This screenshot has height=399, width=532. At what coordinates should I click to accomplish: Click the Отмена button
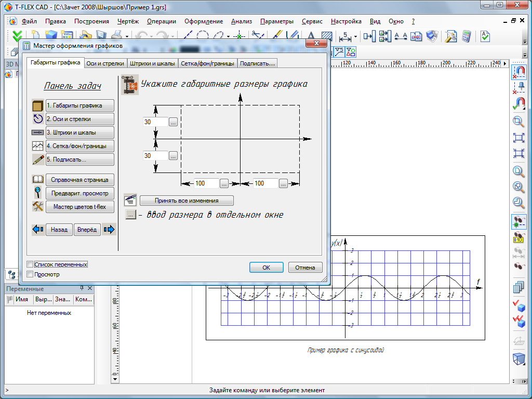pos(305,268)
